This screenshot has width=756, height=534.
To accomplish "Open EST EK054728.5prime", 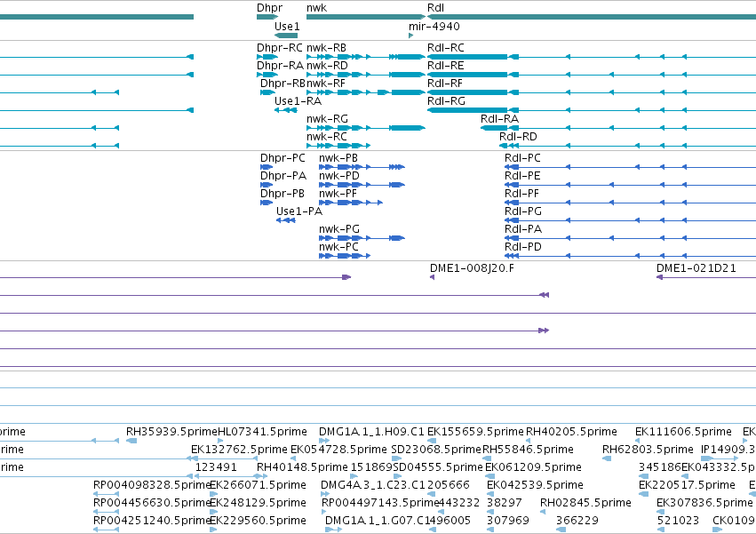I will tap(338, 450).
